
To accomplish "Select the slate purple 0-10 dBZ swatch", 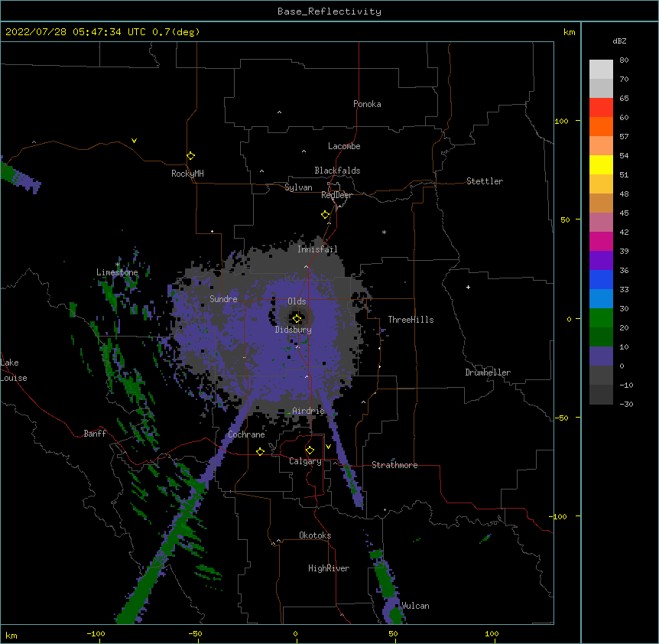I will (x=601, y=356).
